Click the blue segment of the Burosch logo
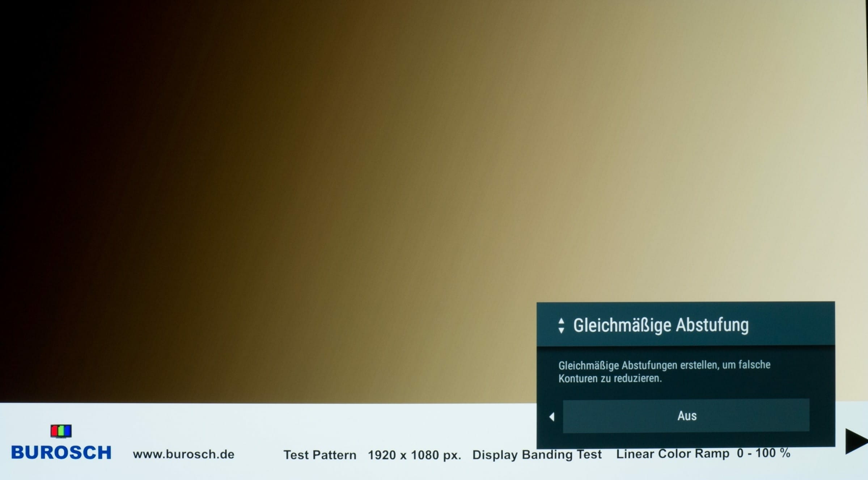This screenshot has width=868, height=480. coord(67,431)
